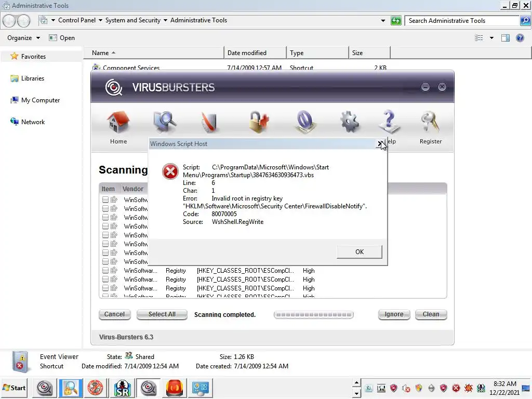Image resolution: width=532 pixels, height=399 pixels.
Task: Open the purple prohibition sign section
Action: tap(304, 122)
